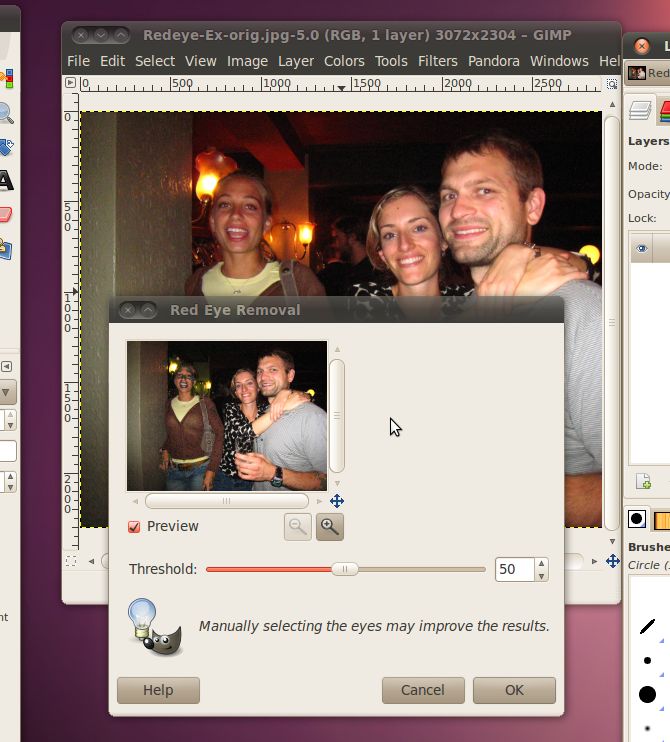Image resolution: width=670 pixels, height=742 pixels.
Task: Open the Image menu
Action: tap(247, 61)
